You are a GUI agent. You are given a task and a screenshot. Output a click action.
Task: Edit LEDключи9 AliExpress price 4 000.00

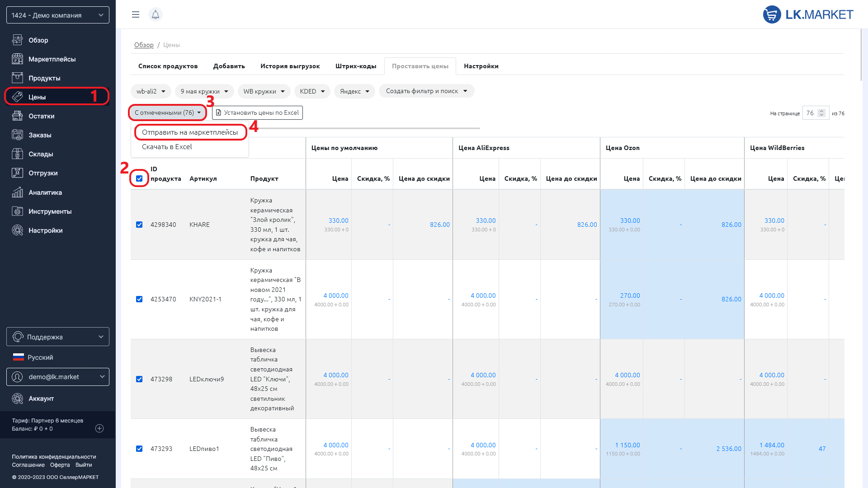pyautogui.click(x=483, y=375)
